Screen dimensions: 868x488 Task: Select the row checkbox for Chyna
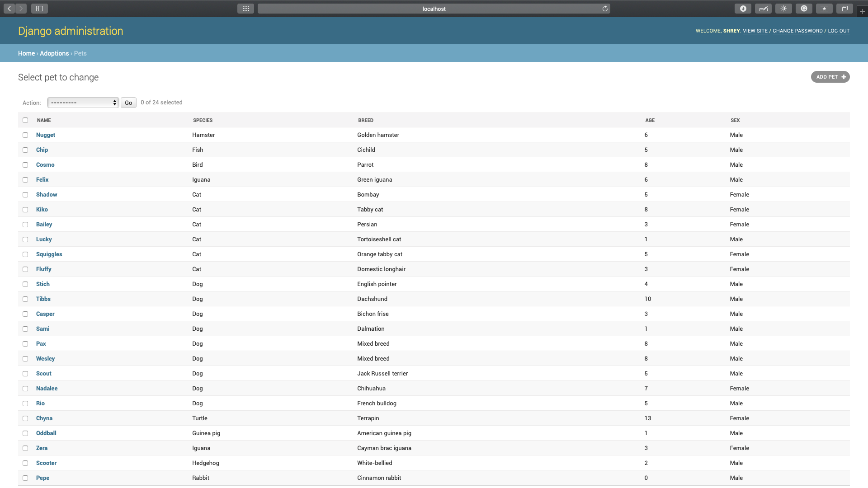pos(25,418)
